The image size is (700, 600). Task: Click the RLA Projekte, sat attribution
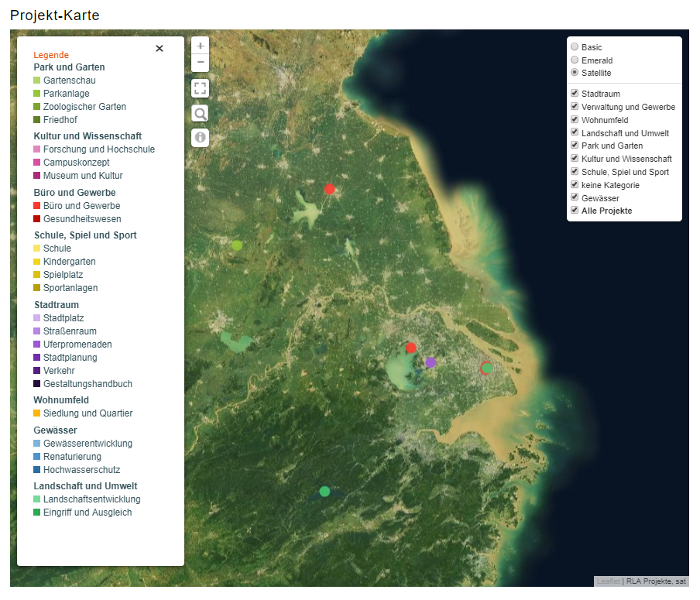pos(656,581)
